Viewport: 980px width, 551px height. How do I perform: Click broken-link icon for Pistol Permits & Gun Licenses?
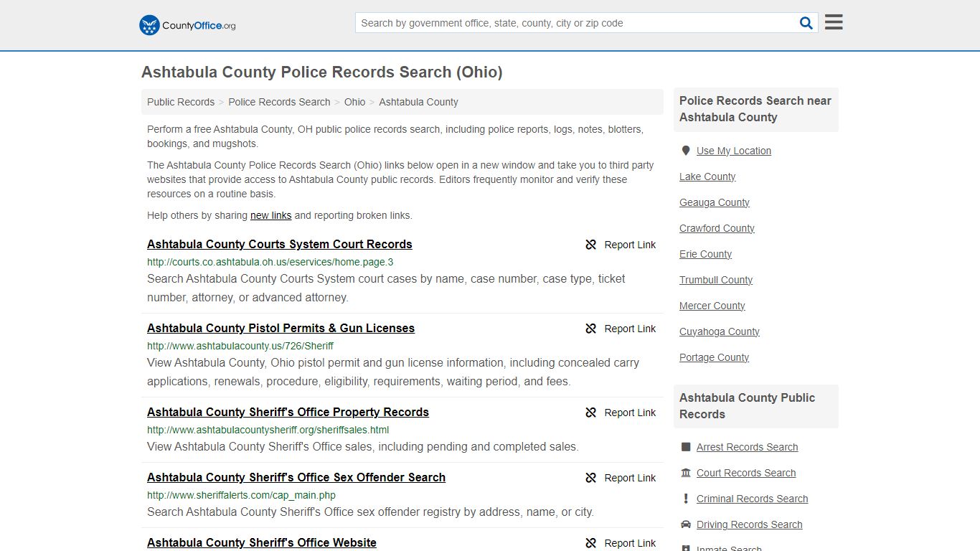point(591,329)
